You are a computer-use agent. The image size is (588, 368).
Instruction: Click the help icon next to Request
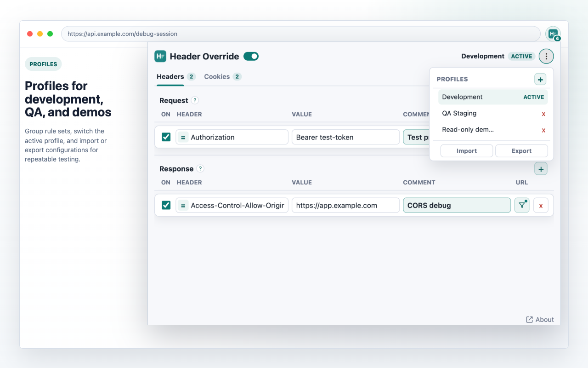[x=195, y=100]
